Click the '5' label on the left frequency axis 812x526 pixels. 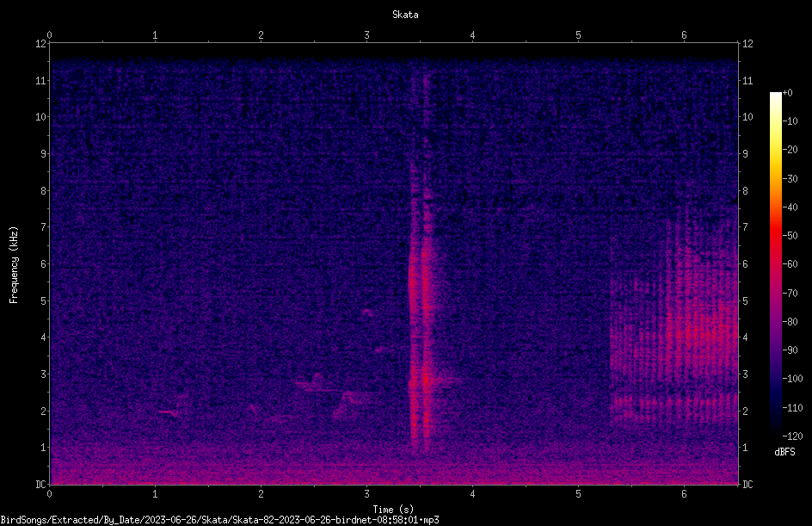tap(44, 300)
